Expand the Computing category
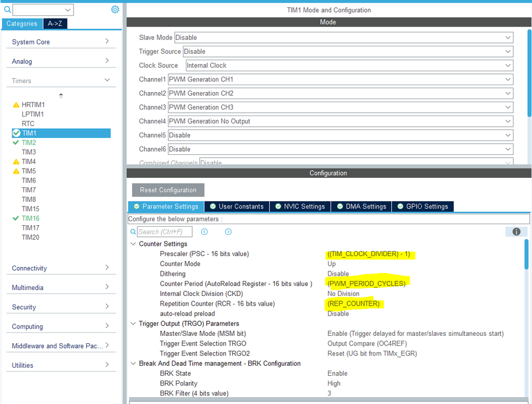The width and height of the screenshot is (532, 404). tap(61, 326)
